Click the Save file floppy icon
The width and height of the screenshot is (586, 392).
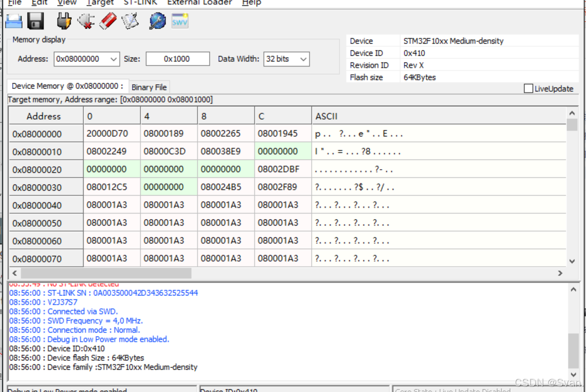pos(36,21)
